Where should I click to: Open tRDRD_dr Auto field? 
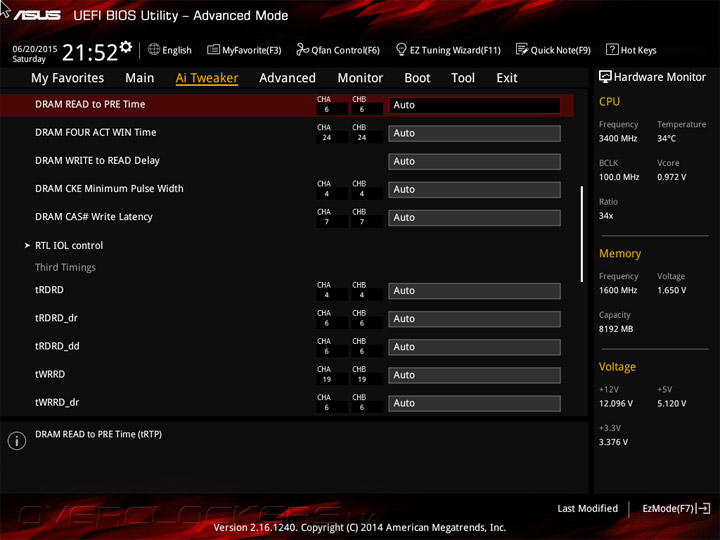[x=474, y=319]
